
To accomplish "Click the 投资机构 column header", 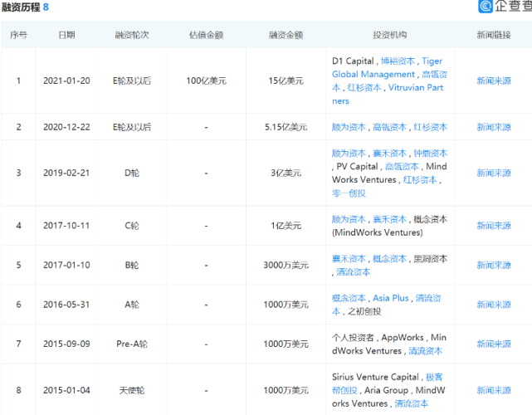I will (390, 35).
